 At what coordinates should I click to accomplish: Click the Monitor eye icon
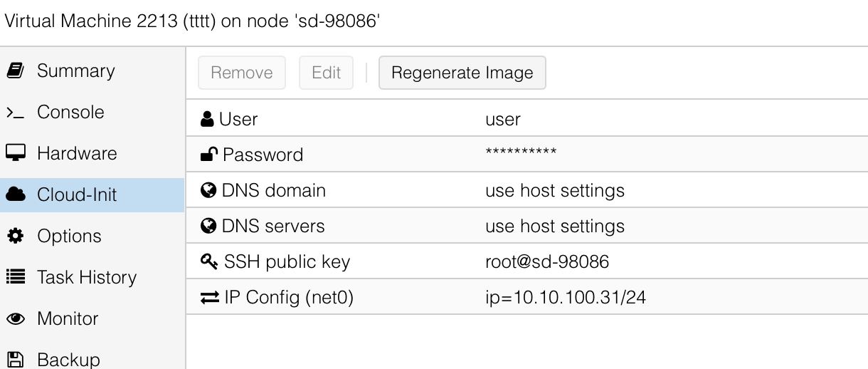click(x=16, y=318)
